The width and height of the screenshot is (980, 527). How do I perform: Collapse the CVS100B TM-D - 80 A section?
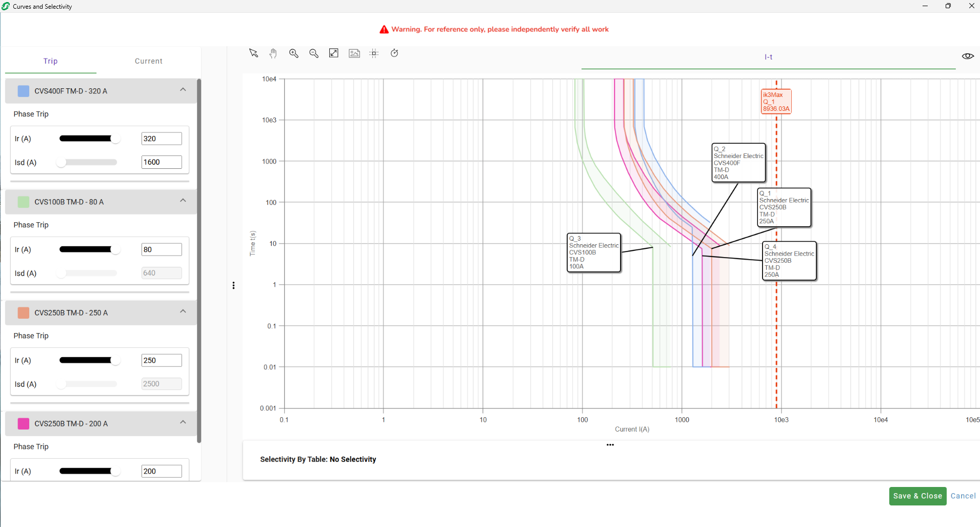[183, 201]
